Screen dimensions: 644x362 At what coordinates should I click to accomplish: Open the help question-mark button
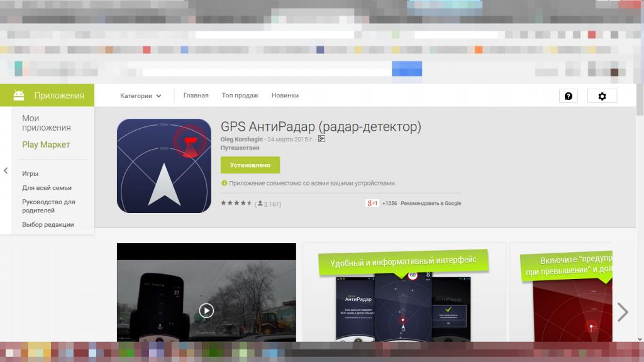click(569, 96)
